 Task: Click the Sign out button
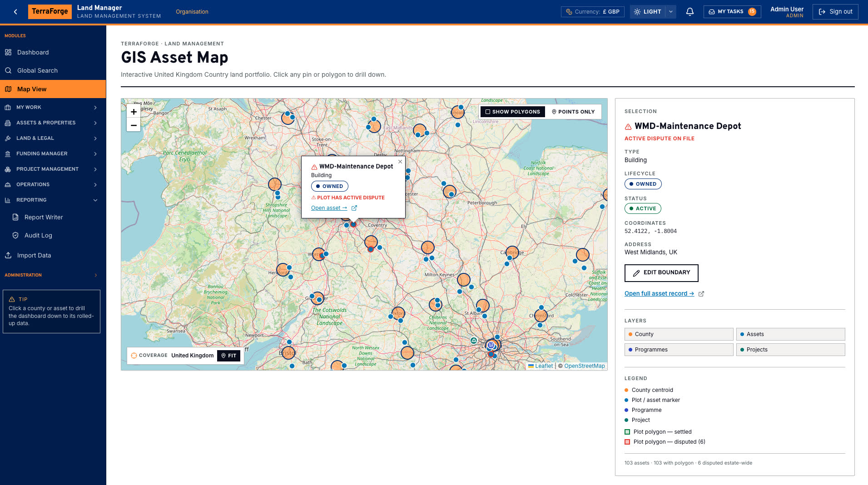pos(835,12)
